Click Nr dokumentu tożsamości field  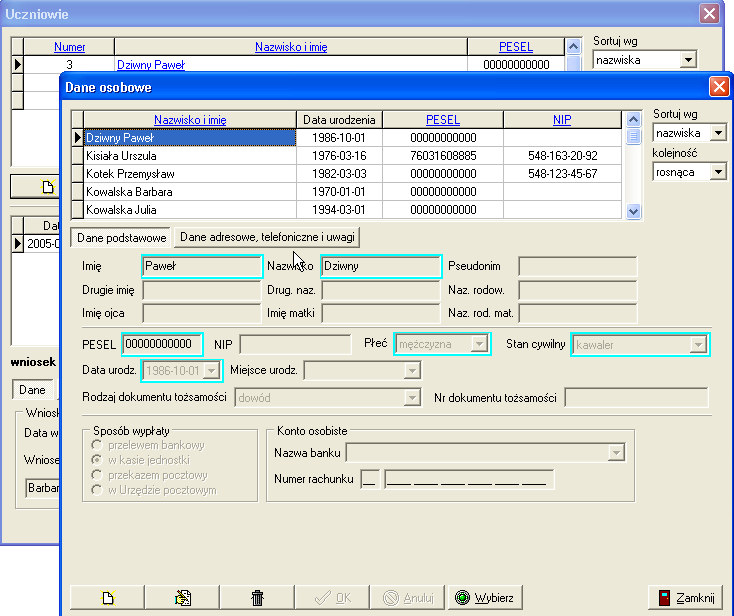[x=636, y=397]
